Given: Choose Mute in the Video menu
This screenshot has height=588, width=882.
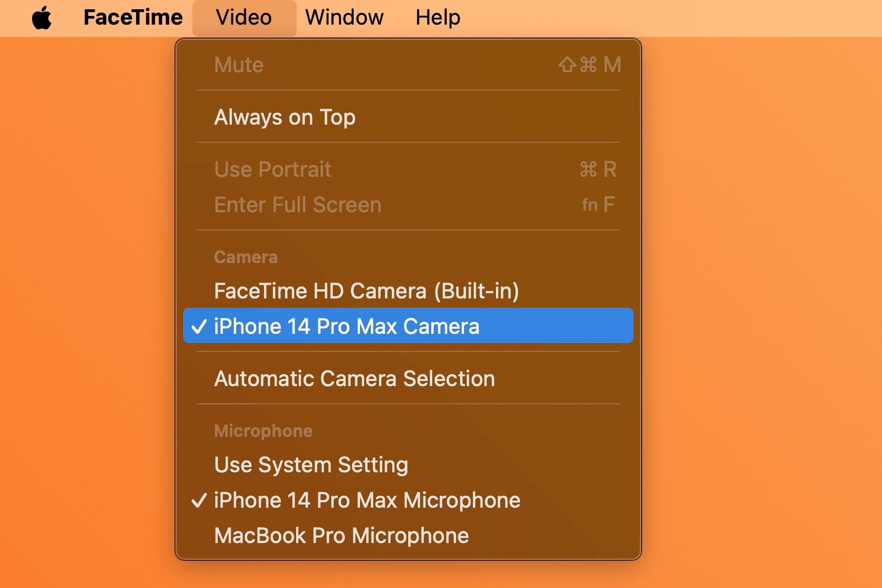Looking at the screenshot, I should tap(408, 65).
